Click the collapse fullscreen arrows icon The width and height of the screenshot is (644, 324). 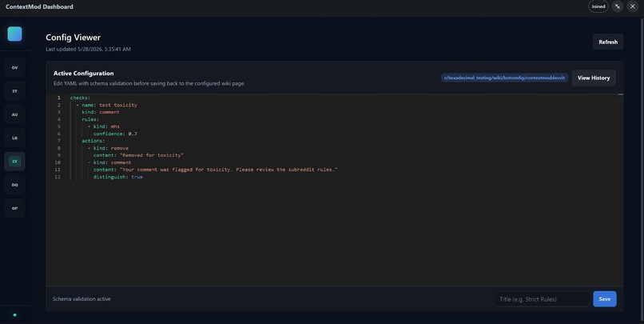618,6
